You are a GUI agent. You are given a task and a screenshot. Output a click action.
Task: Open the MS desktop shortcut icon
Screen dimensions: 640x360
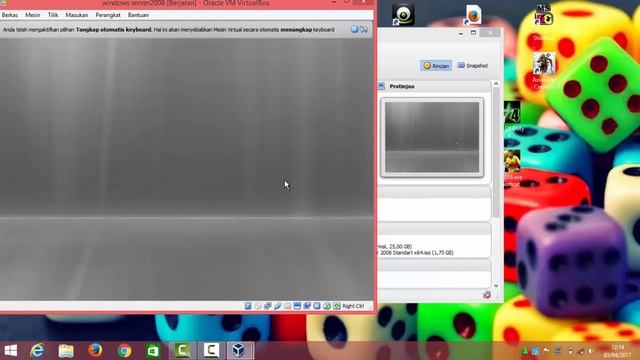pos(544,16)
